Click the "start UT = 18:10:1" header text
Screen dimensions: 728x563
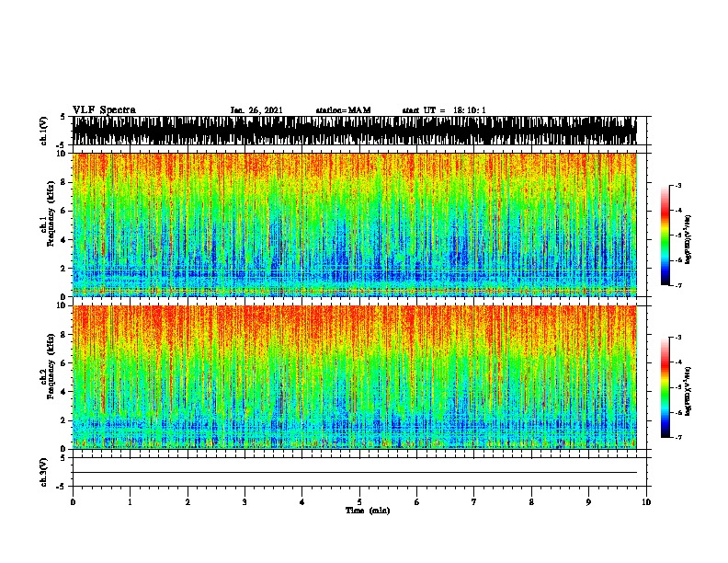(x=444, y=110)
